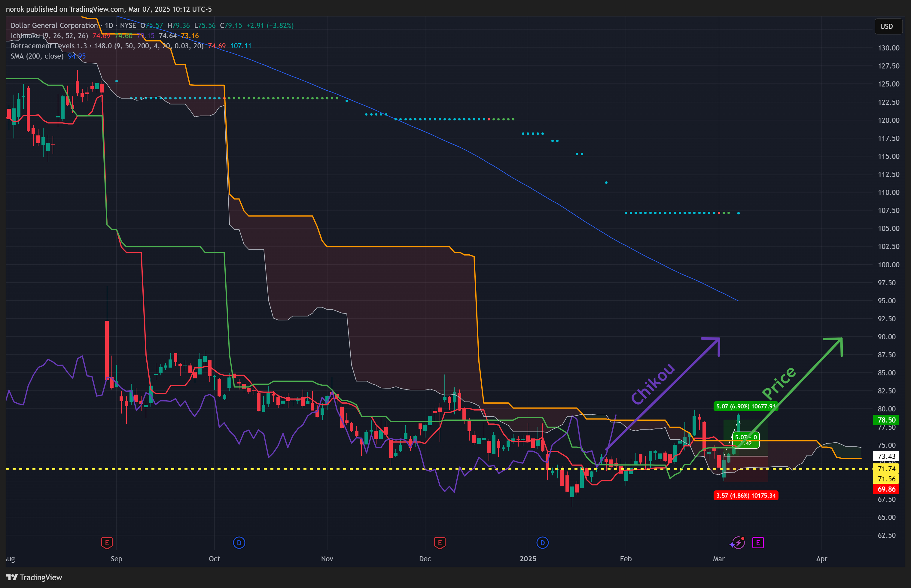The width and height of the screenshot is (911, 588).
Task: Click the yellow 71.74 price label
Action: pyautogui.click(x=886, y=468)
